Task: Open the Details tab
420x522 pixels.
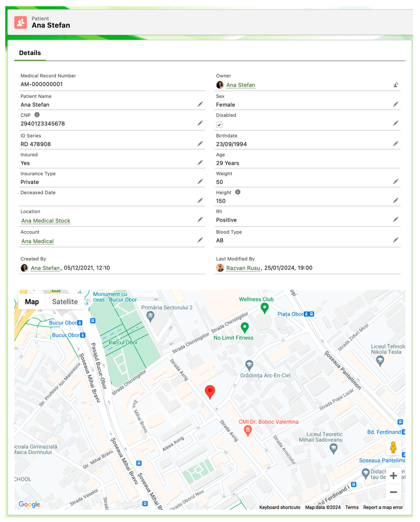Action: [30, 53]
